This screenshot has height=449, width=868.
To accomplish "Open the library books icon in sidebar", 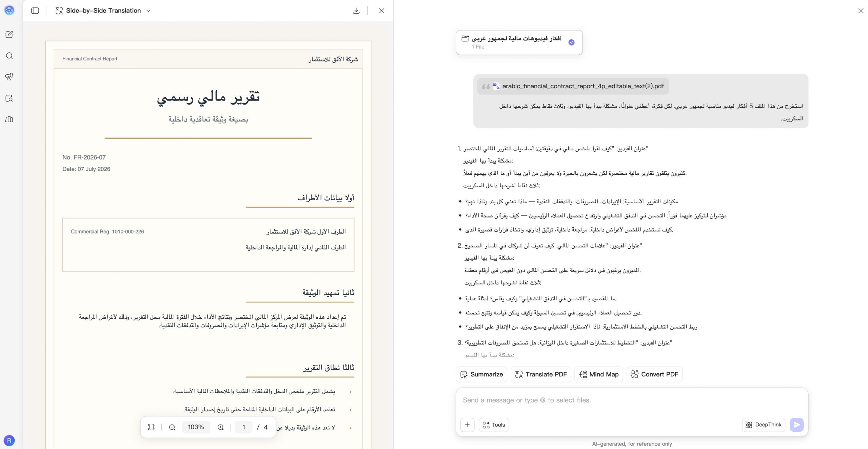I will [9, 119].
